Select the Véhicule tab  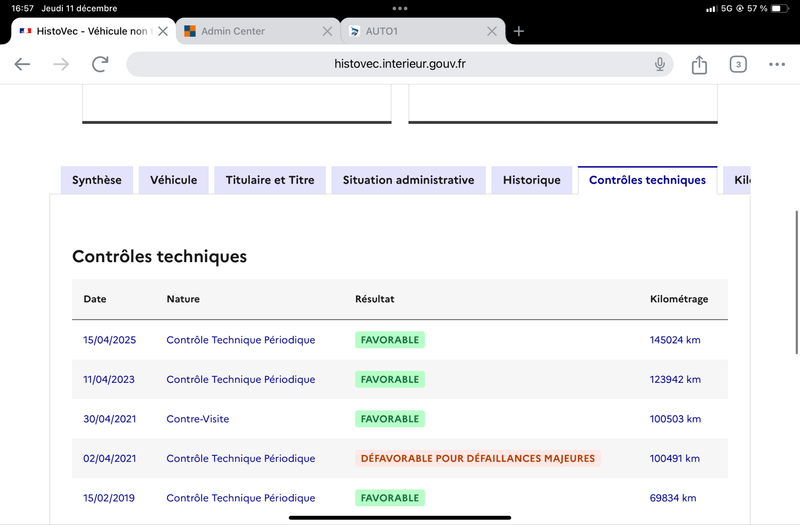(x=174, y=180)
